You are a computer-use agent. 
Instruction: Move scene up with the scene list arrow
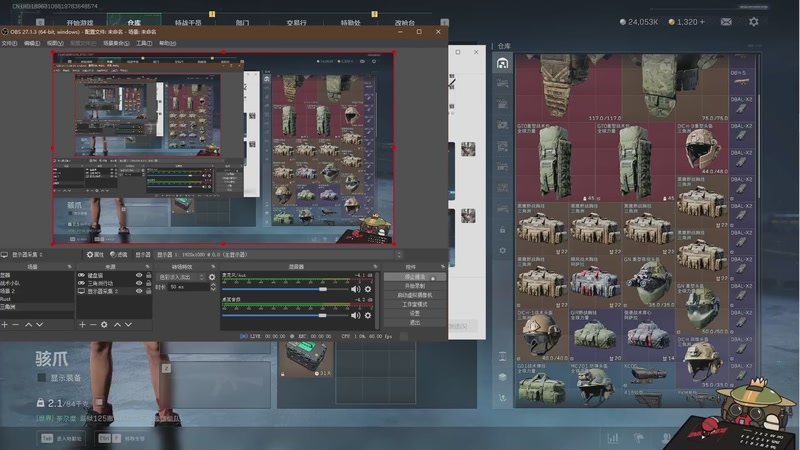(29, 324)
